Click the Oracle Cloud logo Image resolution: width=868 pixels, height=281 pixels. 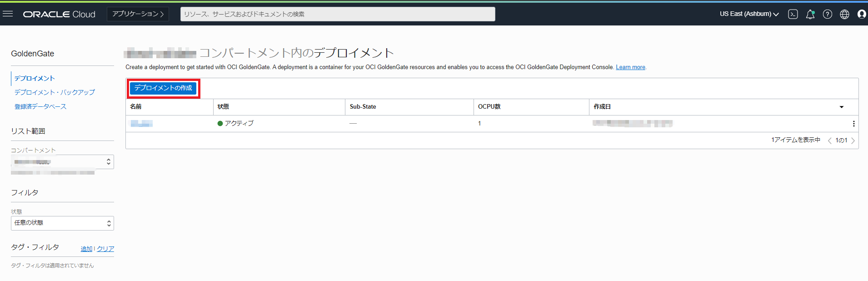pos(59,14)
